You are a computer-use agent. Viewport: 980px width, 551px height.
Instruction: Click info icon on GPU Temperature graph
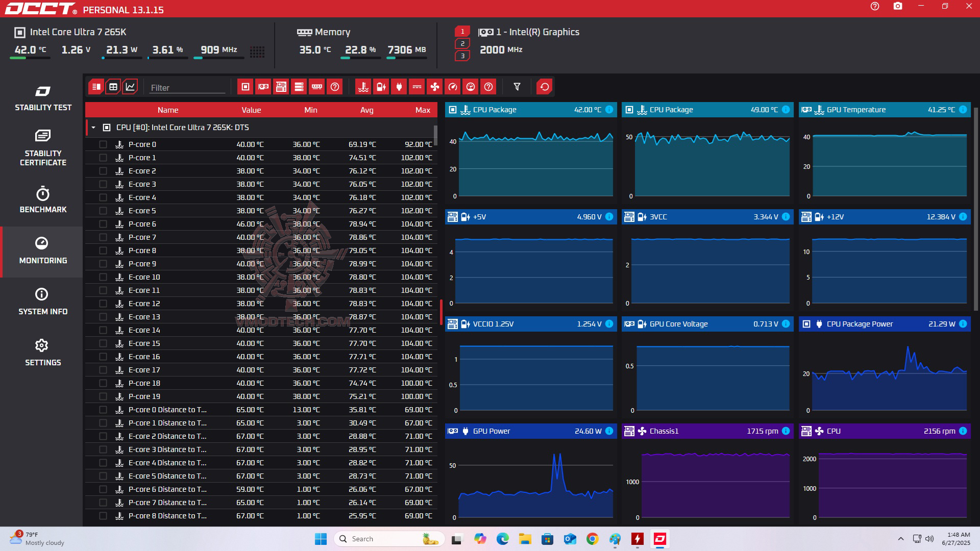click(963, 110)
